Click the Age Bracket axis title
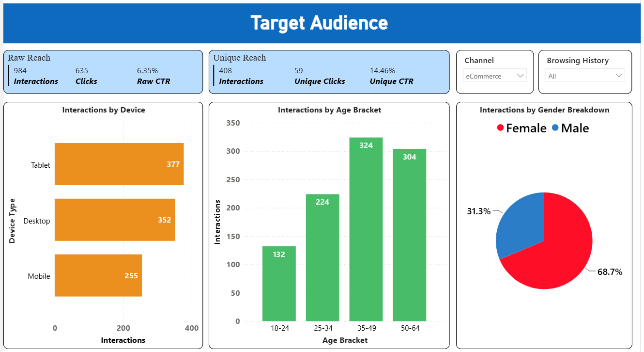Screen dimensions: 644x352 tap(345, 340)
